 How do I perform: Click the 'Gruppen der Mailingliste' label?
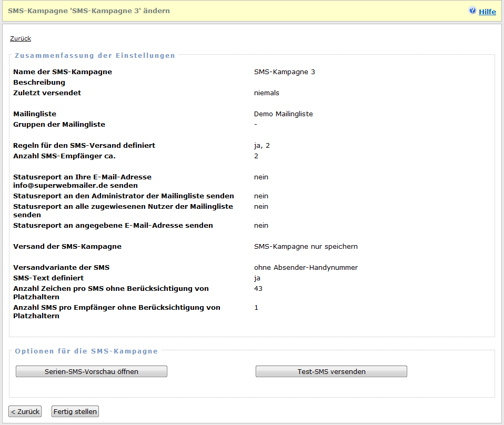59,124
